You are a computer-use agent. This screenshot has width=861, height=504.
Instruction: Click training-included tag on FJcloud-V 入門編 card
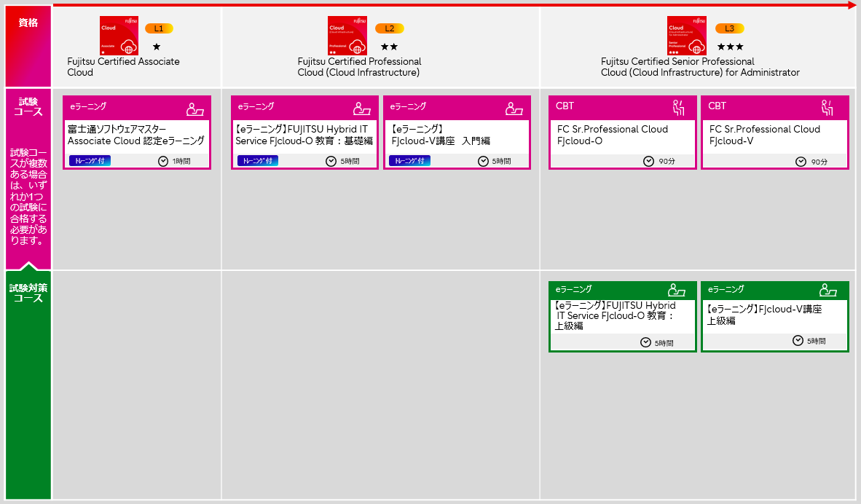pyautogui.click(x=409, y=160)
